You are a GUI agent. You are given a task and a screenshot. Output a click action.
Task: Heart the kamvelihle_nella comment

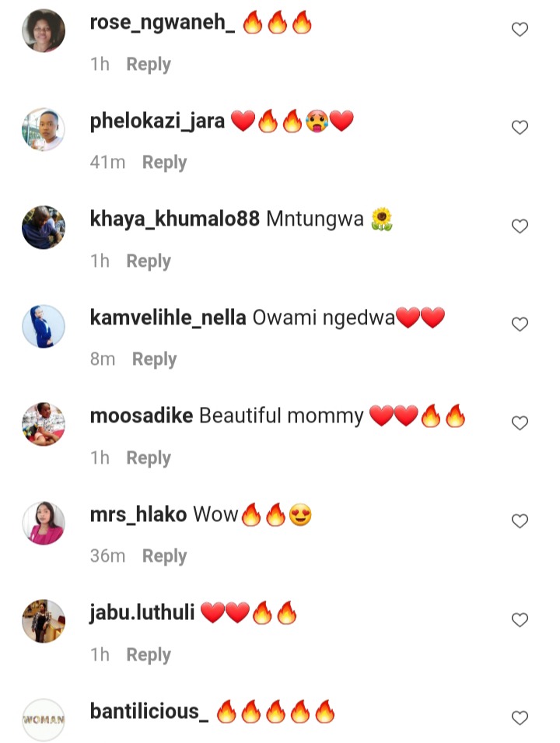(x=520, y=324)
